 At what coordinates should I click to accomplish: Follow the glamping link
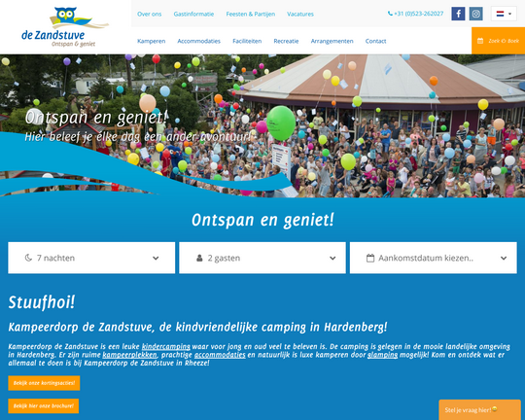(x=383, y=355)
